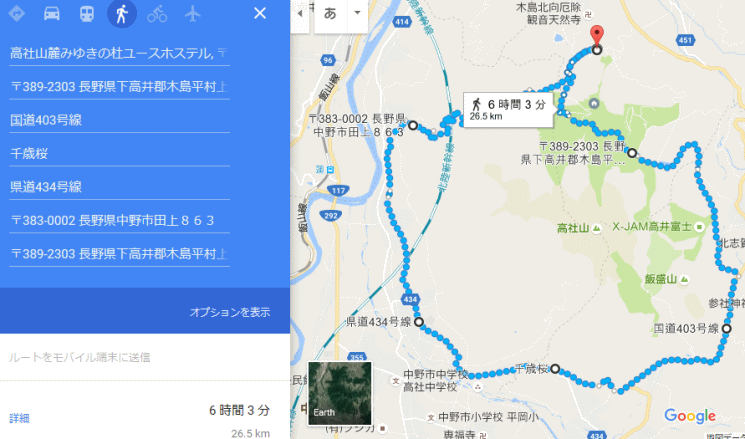745x439 pixels.
Task: Open the 詳細 details link
Action: (x=19, y=418)
